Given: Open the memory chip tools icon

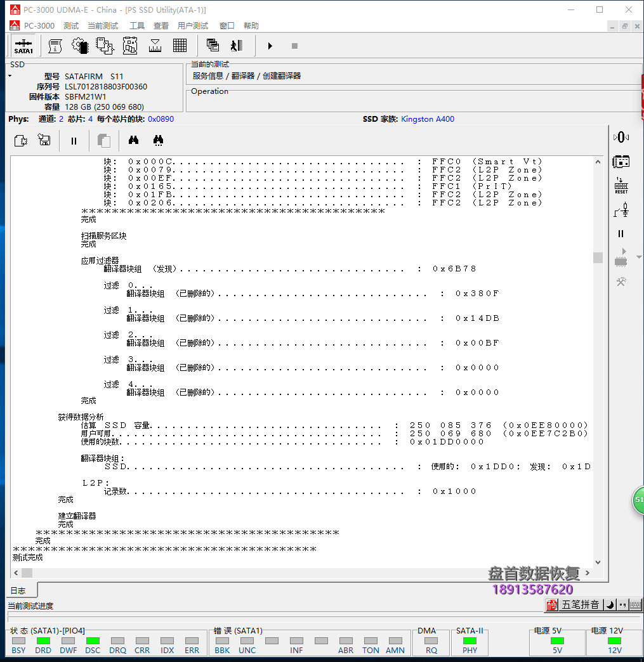Looking at the screenshot, I should [x=129, y=46].
